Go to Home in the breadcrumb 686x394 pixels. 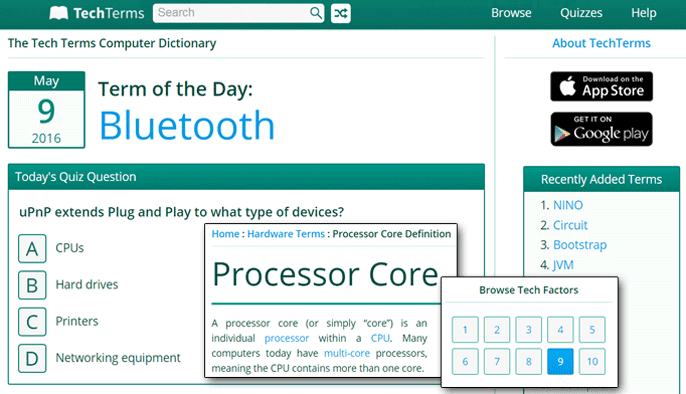(225, 234)
